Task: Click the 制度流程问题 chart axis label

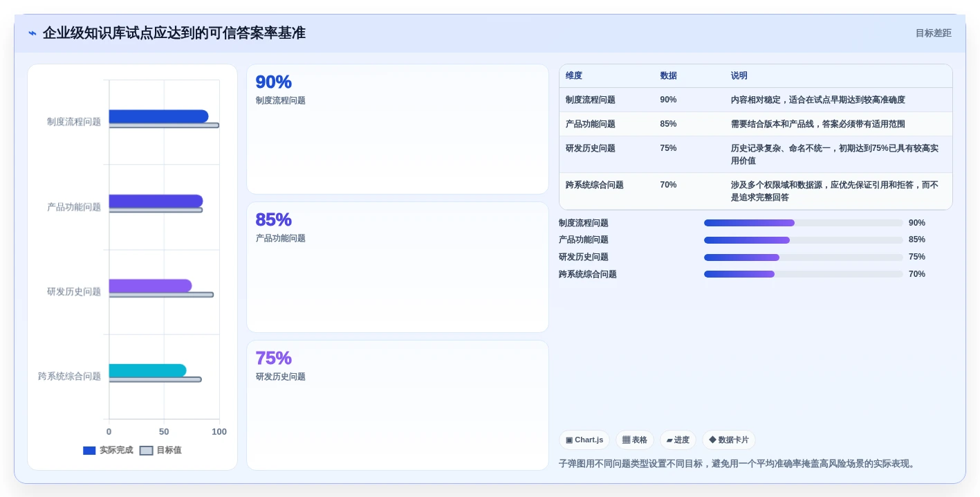Action: 74,122
